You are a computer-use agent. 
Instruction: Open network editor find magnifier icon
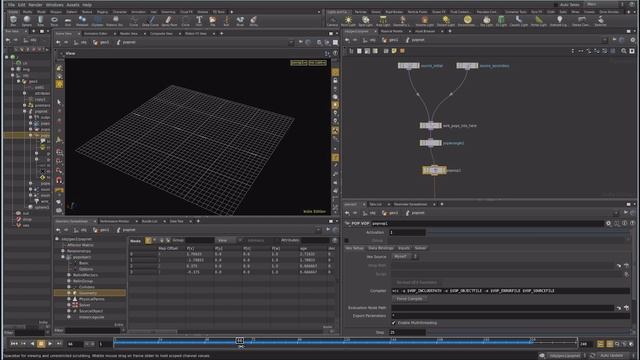point(624,51)
